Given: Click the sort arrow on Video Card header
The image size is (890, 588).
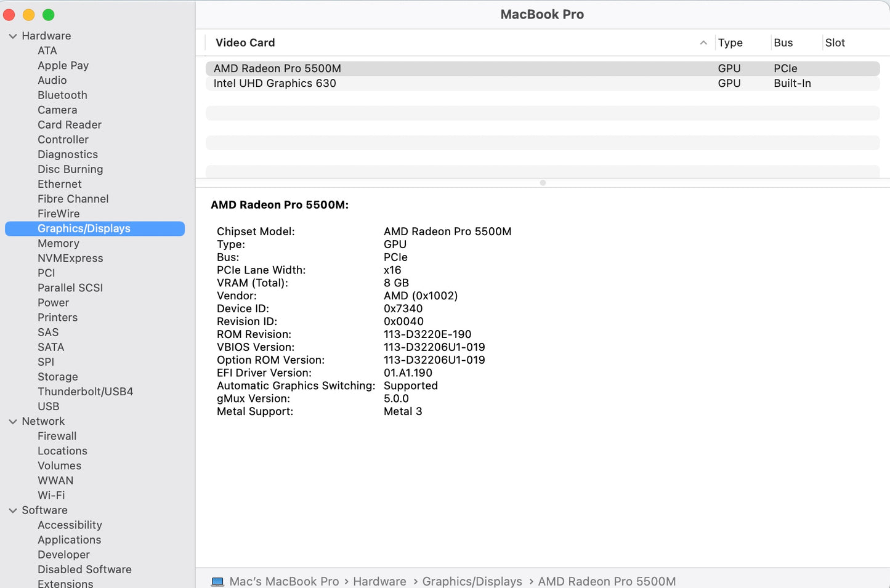Looking at the screenshot, I should [703, 43].
